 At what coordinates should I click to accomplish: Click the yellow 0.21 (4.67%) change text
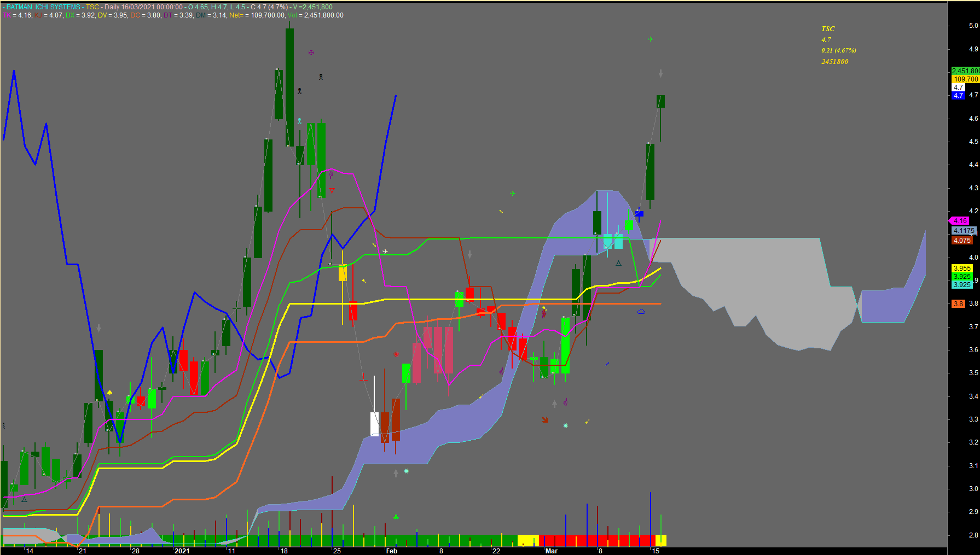tap(838, 50)
